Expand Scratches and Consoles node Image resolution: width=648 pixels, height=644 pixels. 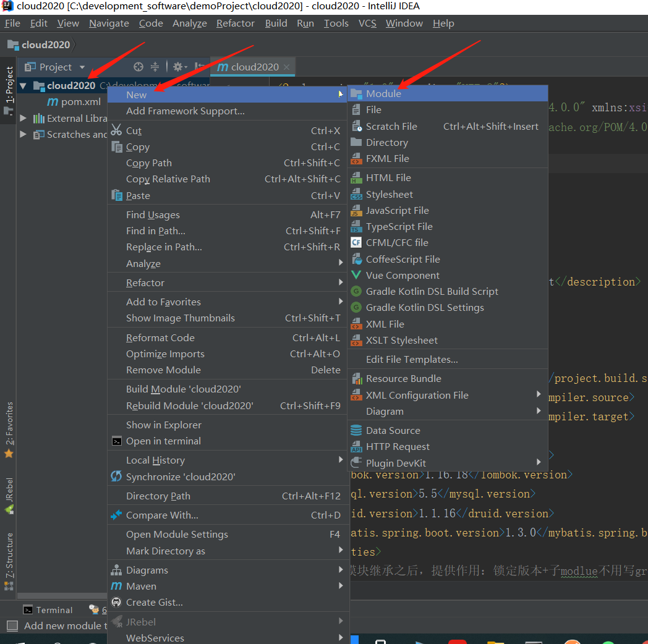click(x=23, y=134)
